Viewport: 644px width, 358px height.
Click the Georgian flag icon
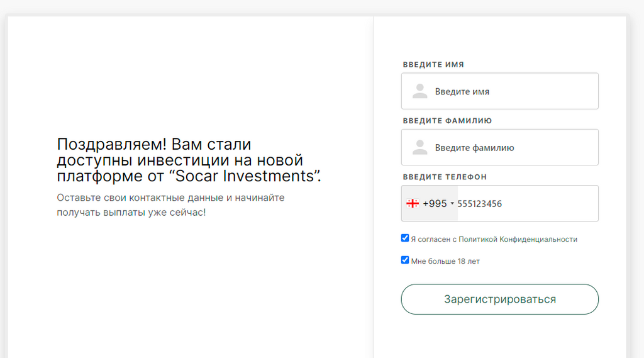[413, 203]
